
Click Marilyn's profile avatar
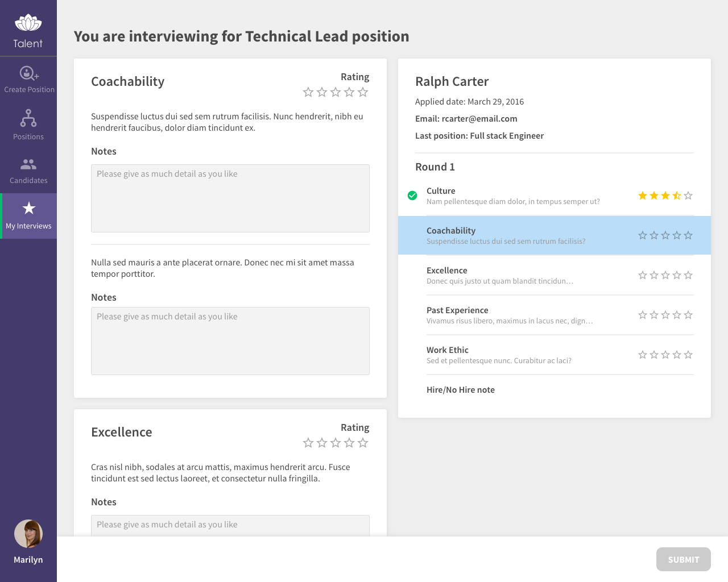click(x=28, y=534)
